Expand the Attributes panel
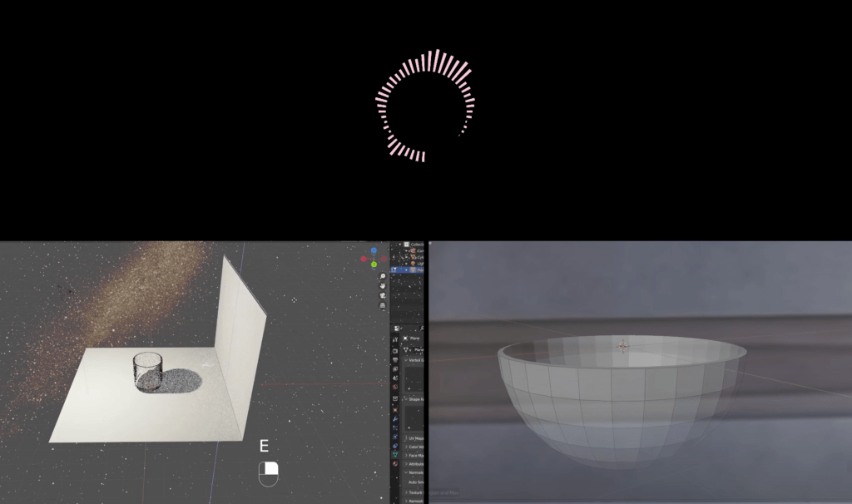 tap(413, 463)
